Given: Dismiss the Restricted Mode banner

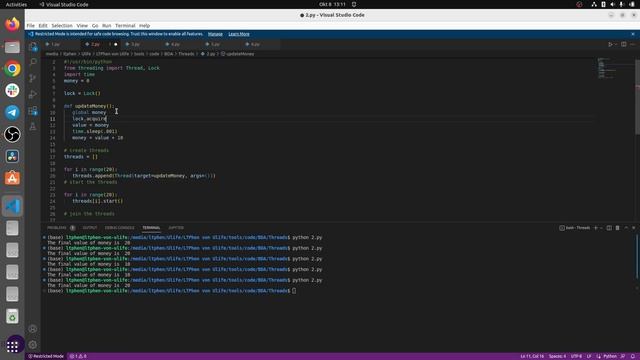Looking at the screenshot, I should pyautogui.click(x=633, y=34).
